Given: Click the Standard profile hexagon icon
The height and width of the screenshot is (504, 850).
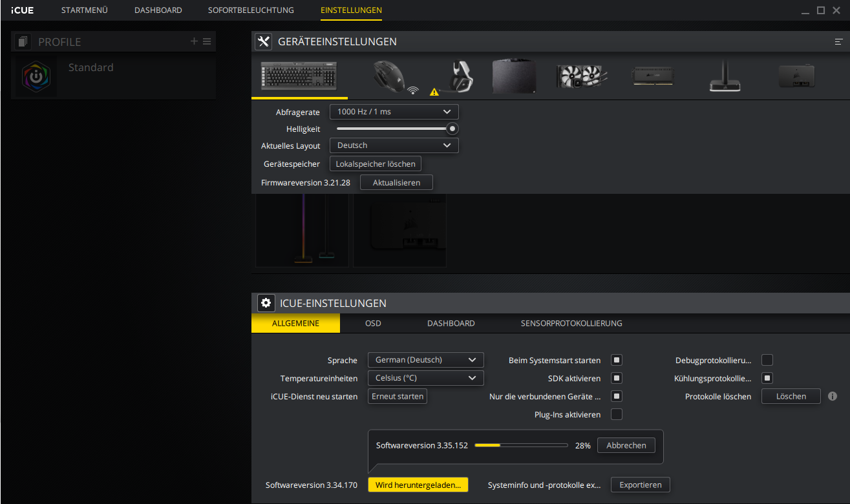Looking at the screenshot, I should (x=37, y=76).
